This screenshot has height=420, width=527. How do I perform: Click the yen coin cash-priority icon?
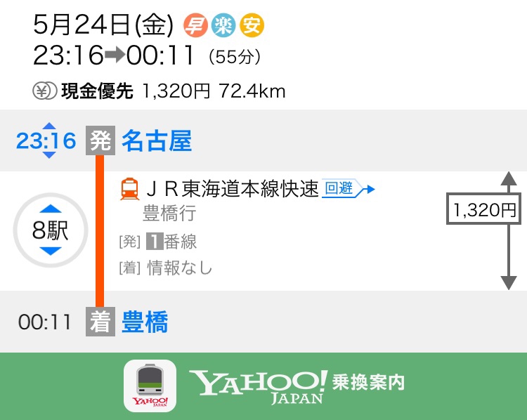45,91
